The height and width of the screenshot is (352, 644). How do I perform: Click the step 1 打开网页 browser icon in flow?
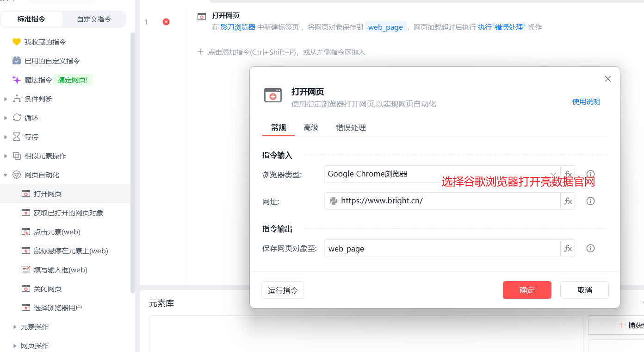[x=202, y=17]
